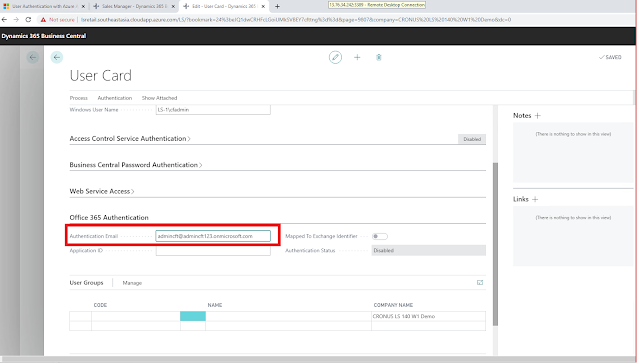Toggle Mapped To Exchange Identifier switch
The image size is (640, 363).
tap(380, 236)
